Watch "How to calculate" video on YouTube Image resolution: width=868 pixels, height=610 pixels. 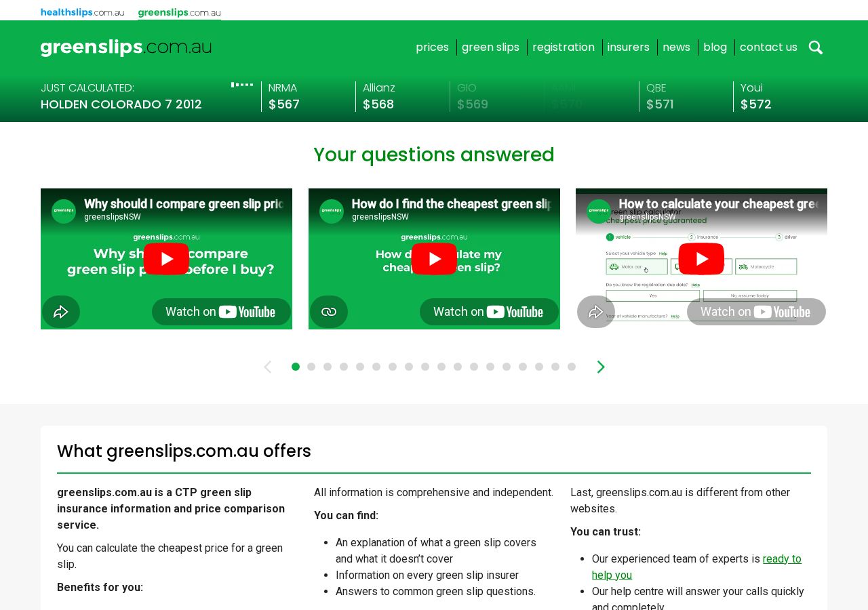(756, 312)
